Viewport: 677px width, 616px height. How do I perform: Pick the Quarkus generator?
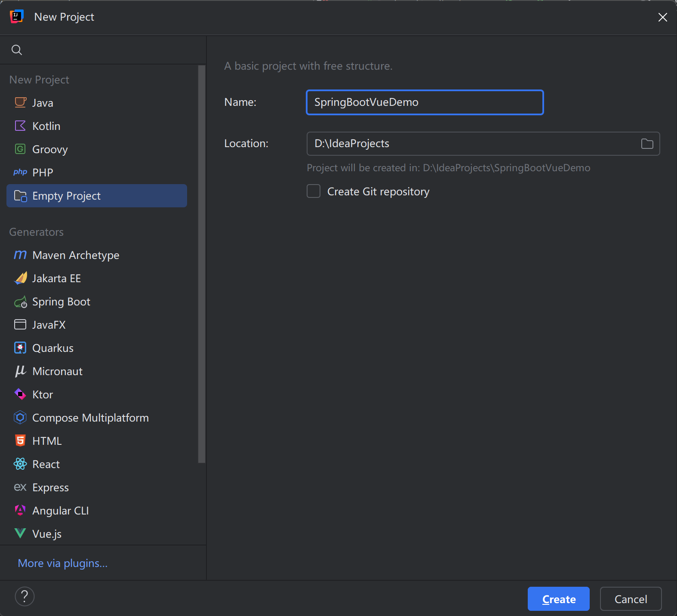point(97,348)
